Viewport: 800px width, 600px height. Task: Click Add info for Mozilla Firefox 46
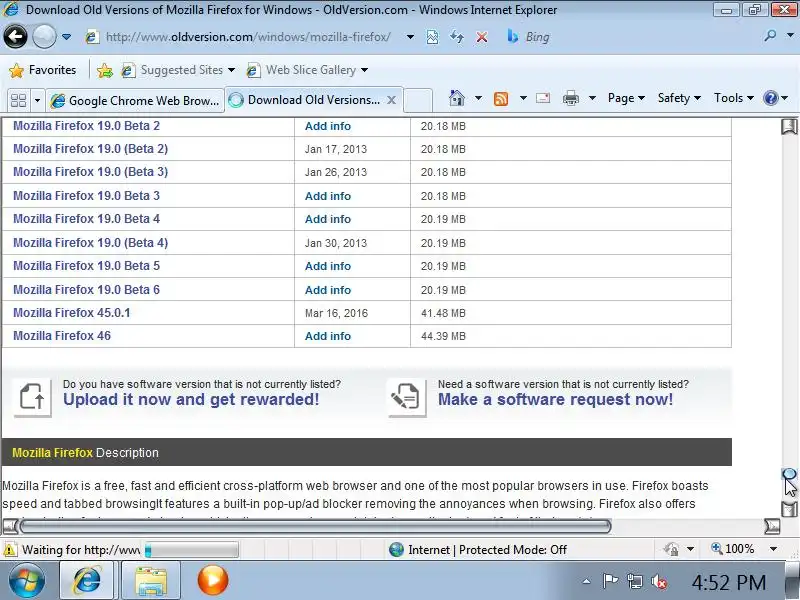point(328,336)
